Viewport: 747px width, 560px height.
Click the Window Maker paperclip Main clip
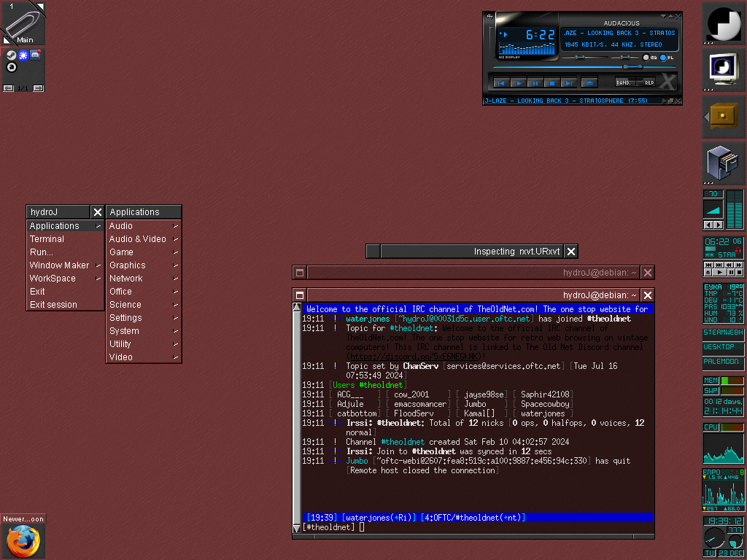pos(23,23)
